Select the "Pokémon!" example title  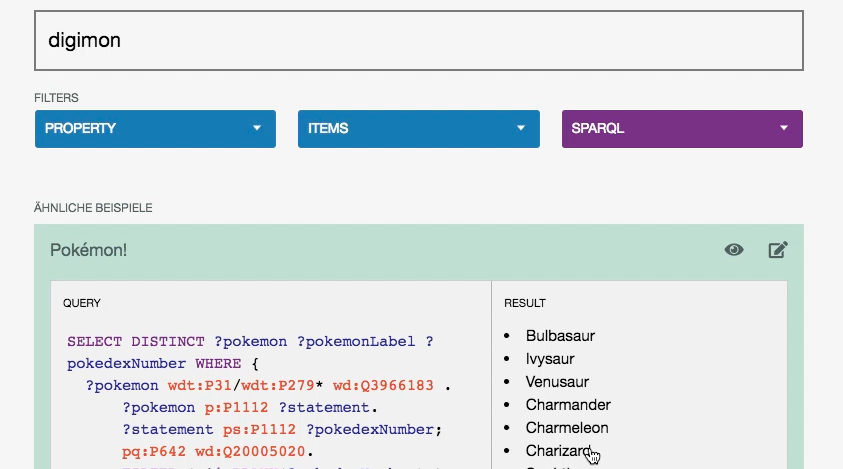89,250
